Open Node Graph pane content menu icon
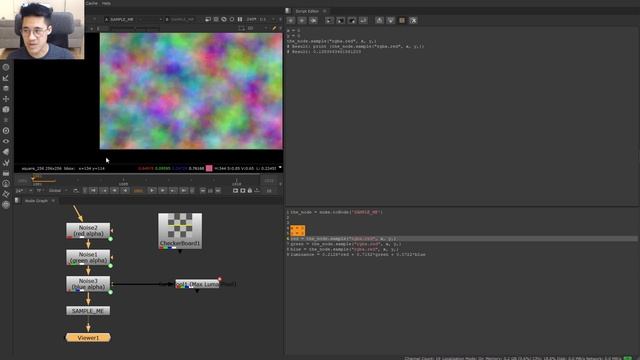640x360 pixels. click(x=17, y=200)
